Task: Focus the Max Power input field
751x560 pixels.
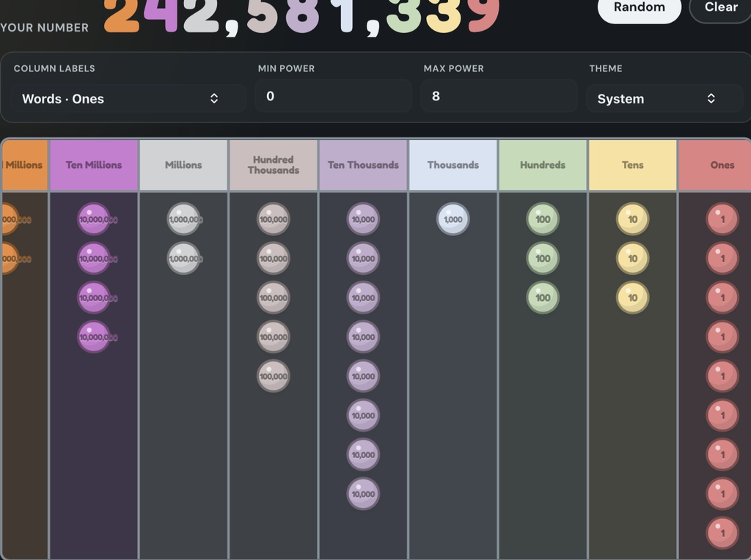Action: click(499, 96)
